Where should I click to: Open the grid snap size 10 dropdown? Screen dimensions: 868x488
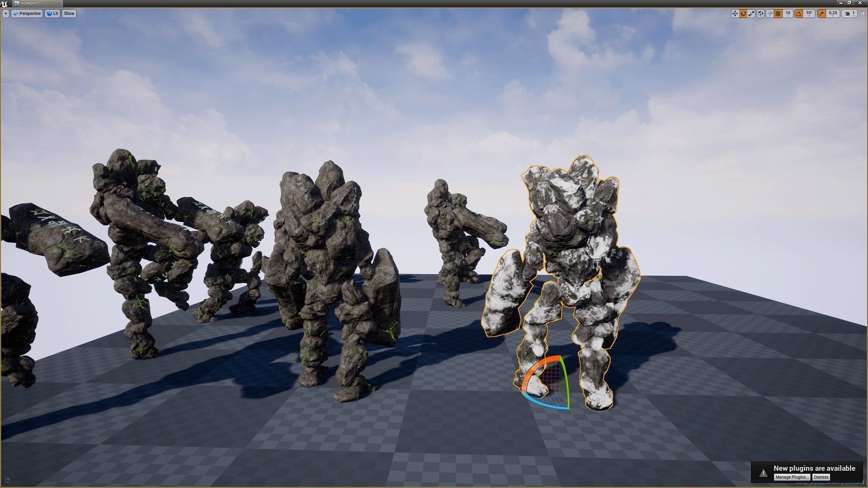click(x=788, y=14)
